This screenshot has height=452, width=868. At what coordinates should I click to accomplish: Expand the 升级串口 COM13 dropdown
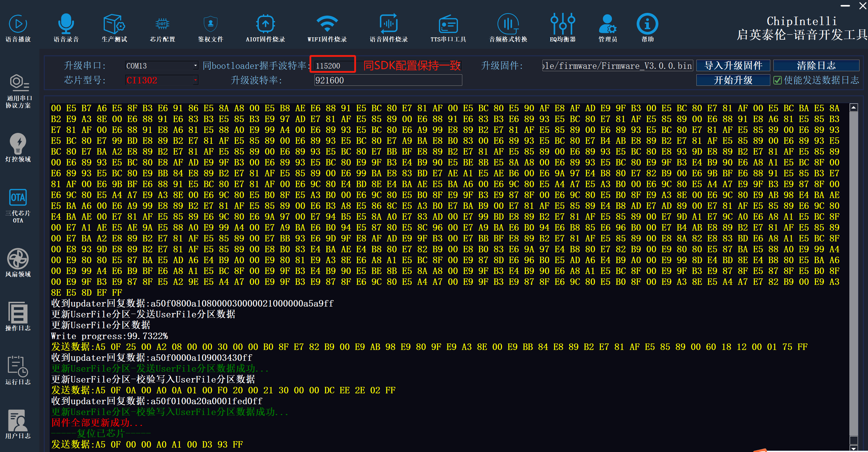195,66
